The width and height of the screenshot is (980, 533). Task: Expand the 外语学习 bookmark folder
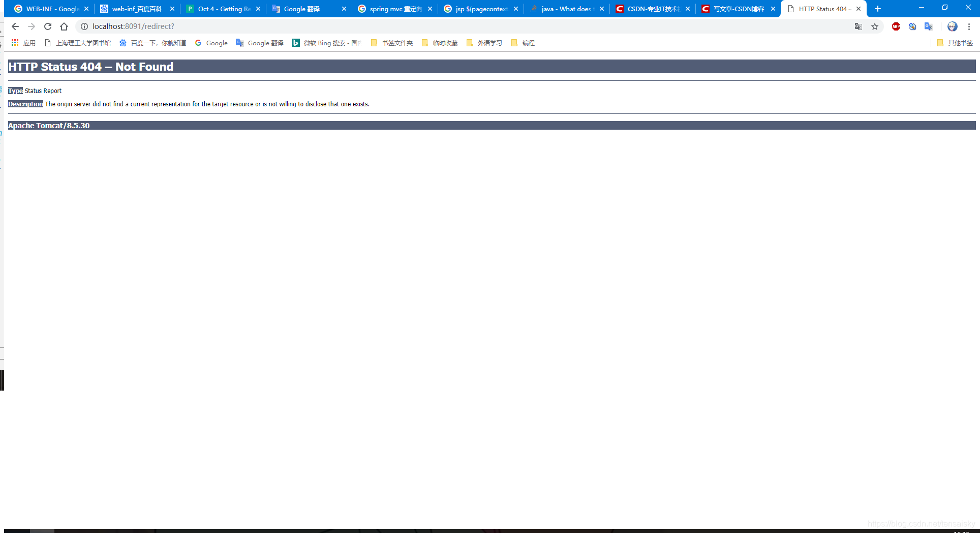pyautogui.click(x=484, y=43)
